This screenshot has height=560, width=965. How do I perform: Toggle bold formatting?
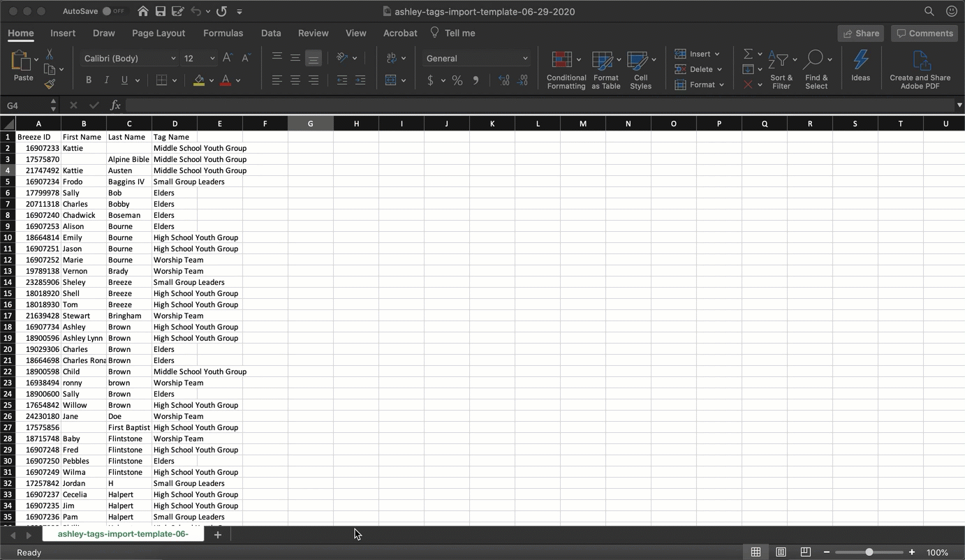click(89, 80)
